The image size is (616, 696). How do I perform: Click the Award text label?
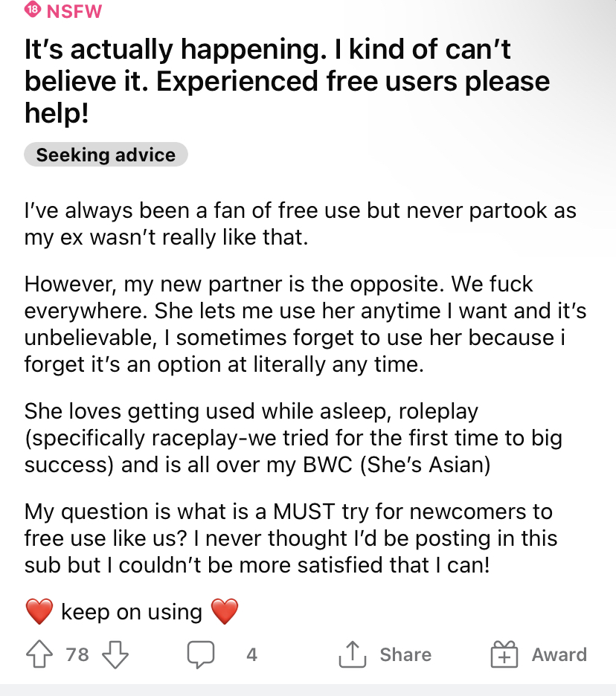pos(559,654)
